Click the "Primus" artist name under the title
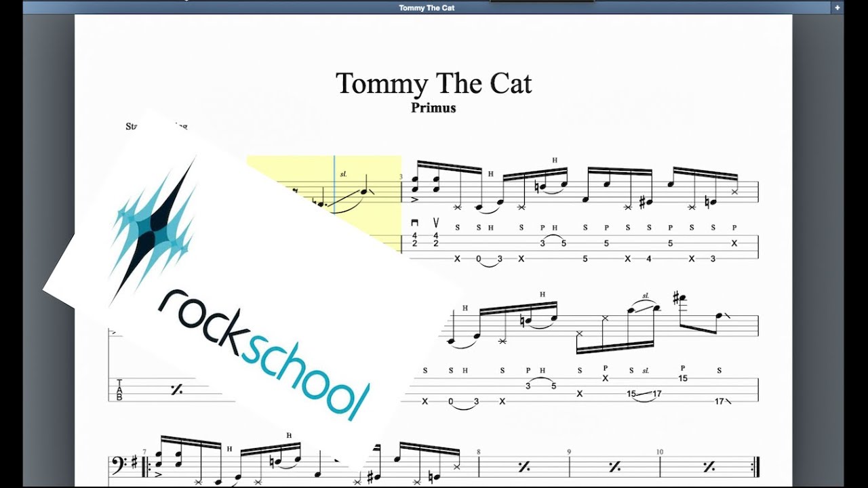The height and width of the screenshot is (488, 868). tap(433, 108)
